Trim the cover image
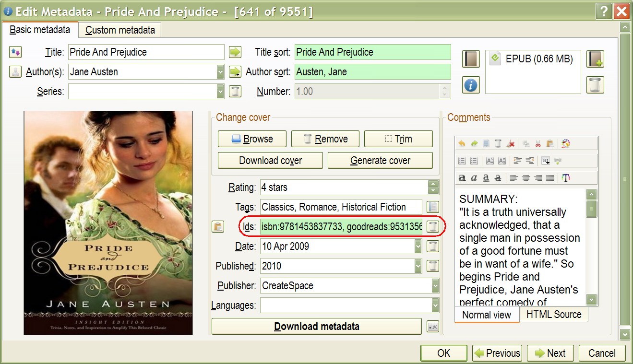This screenshot has width=633, height=364. coord(398,139)
